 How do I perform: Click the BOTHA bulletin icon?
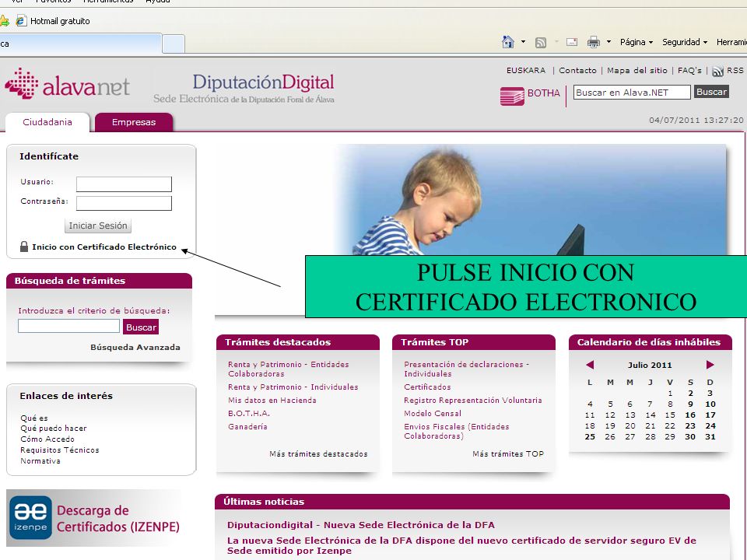pyautogui.click(x=512, y=96)
